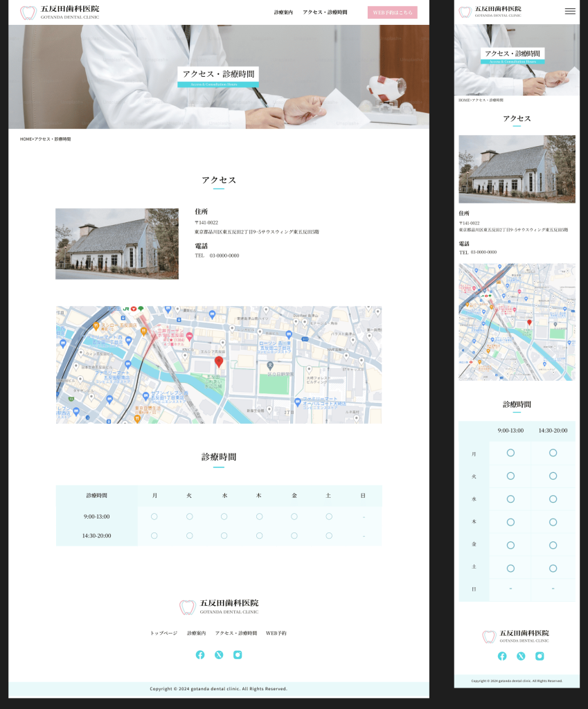Click the Facebook icon in the desktop footer

click(x=200, y=655)
